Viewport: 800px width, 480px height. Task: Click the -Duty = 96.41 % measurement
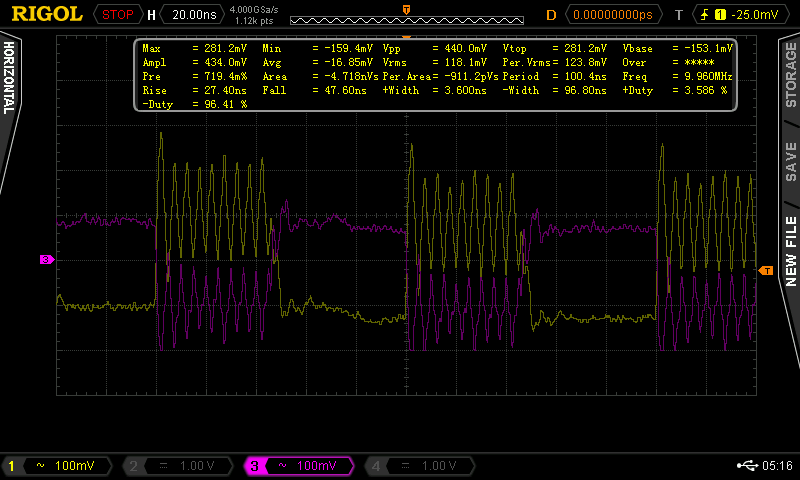coord(194,104)
